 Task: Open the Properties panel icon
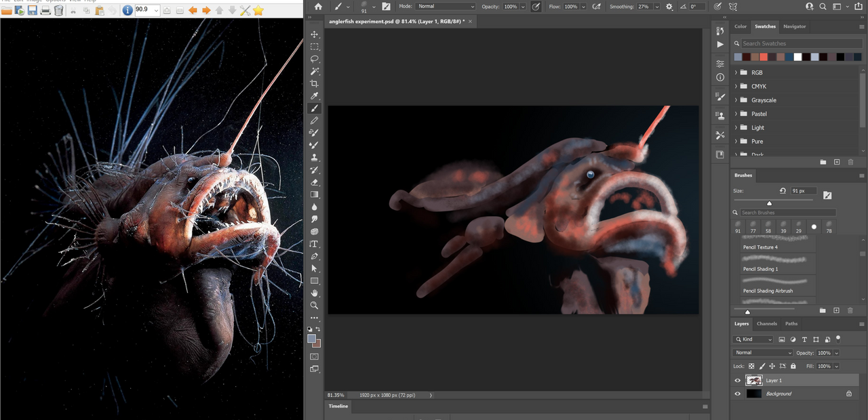click(x=720, y=64)
